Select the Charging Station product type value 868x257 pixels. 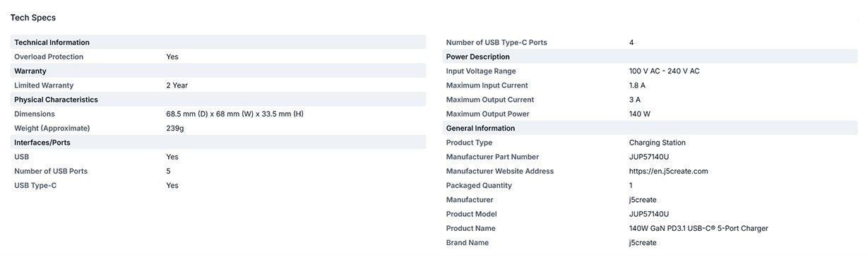click(658, 143)
